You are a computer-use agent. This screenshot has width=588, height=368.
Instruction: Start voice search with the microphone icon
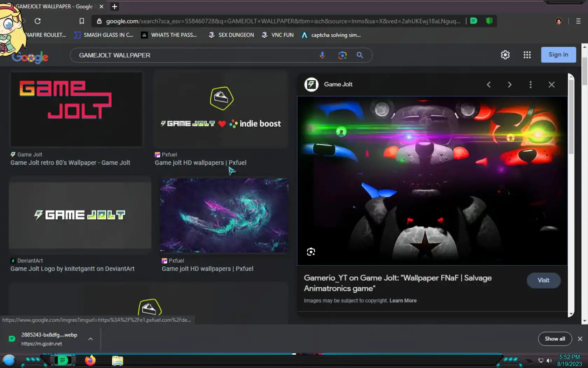pyautogui.click(x=322, y=55)
